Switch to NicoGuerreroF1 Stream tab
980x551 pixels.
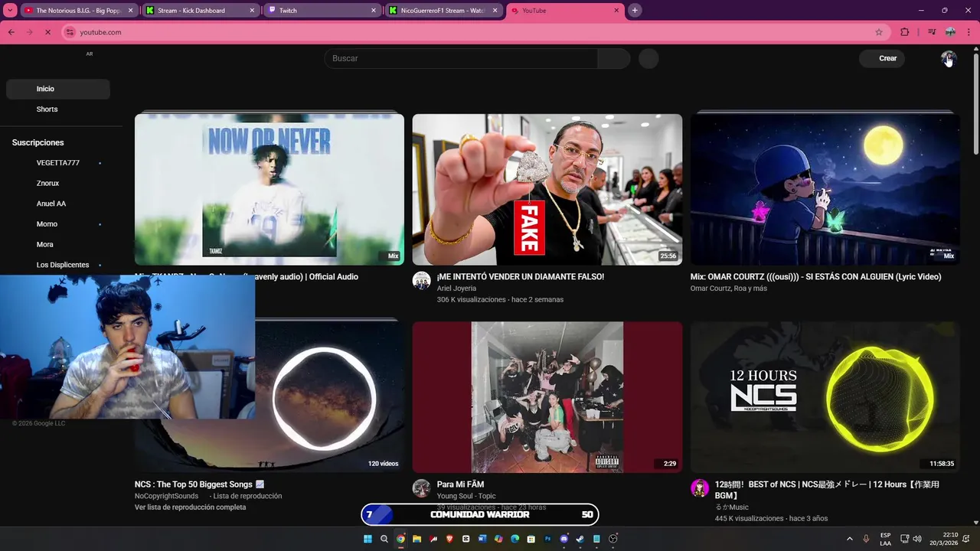[x=443, y=11]
